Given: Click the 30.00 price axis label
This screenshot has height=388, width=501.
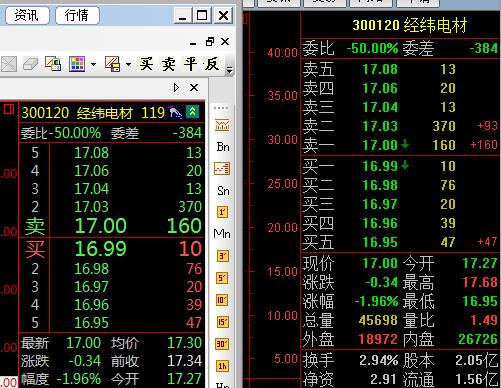Looking at the screenshot, I should (x=282, y=140).
